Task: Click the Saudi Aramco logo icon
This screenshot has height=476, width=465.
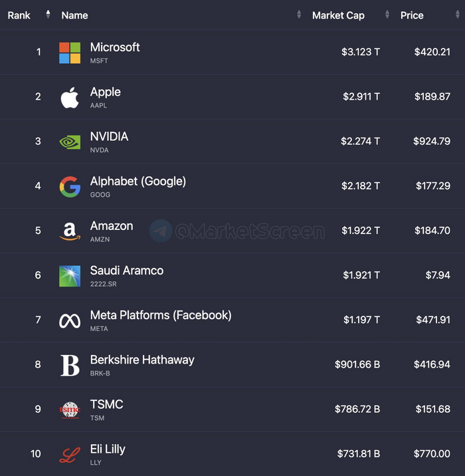Action: tap(70, 276)
